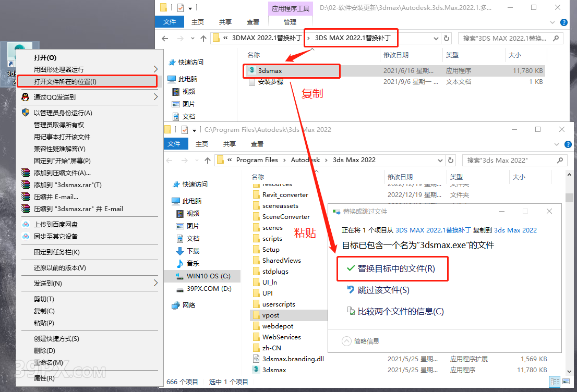Click folder icon of stdplugs
577x392 pixels.
click(256, 272)
